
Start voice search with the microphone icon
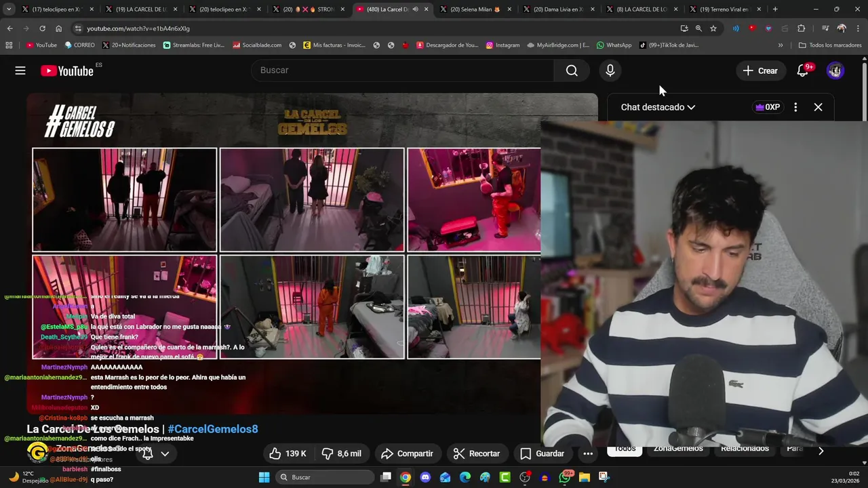tap(610, 70)
